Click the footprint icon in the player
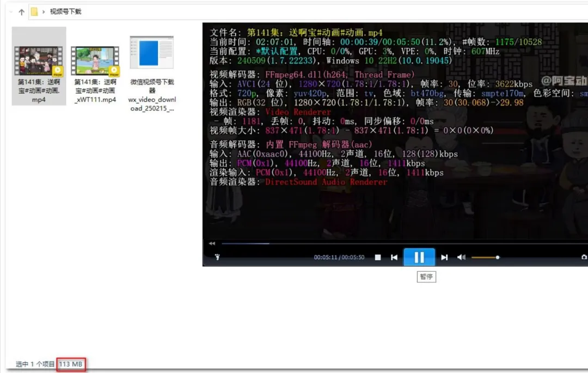This screenshot has height=373, width=588. point(217,257)
